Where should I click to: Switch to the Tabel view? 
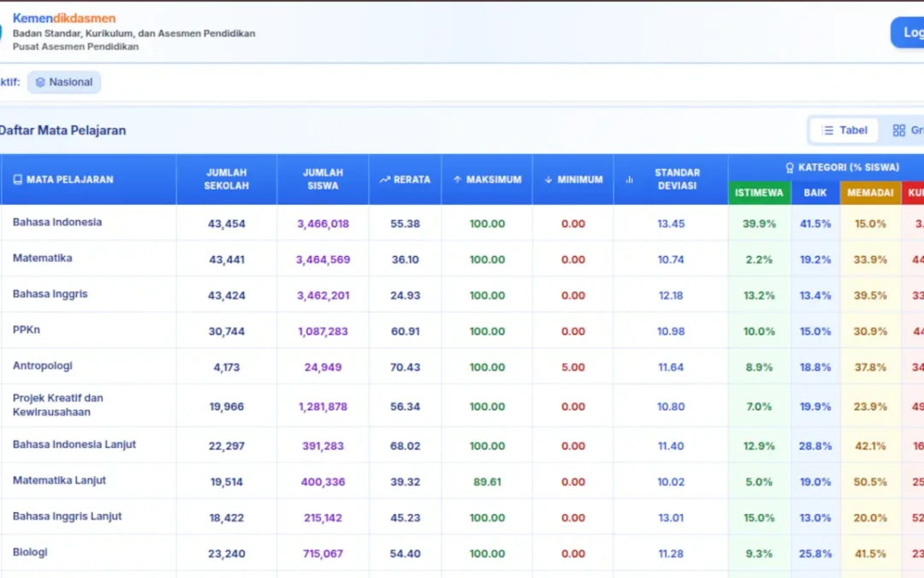pos(844,130)
